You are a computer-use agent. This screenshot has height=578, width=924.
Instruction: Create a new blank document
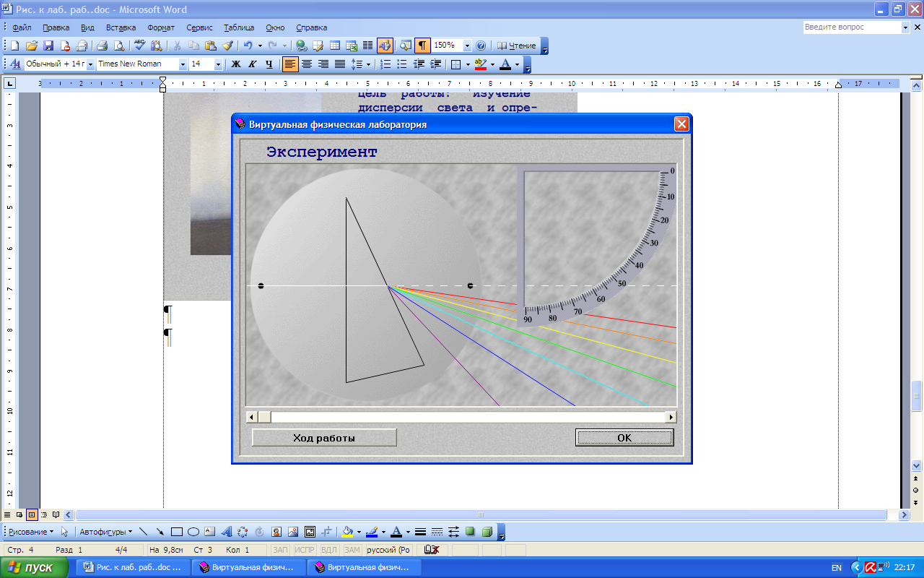[14, 46]
